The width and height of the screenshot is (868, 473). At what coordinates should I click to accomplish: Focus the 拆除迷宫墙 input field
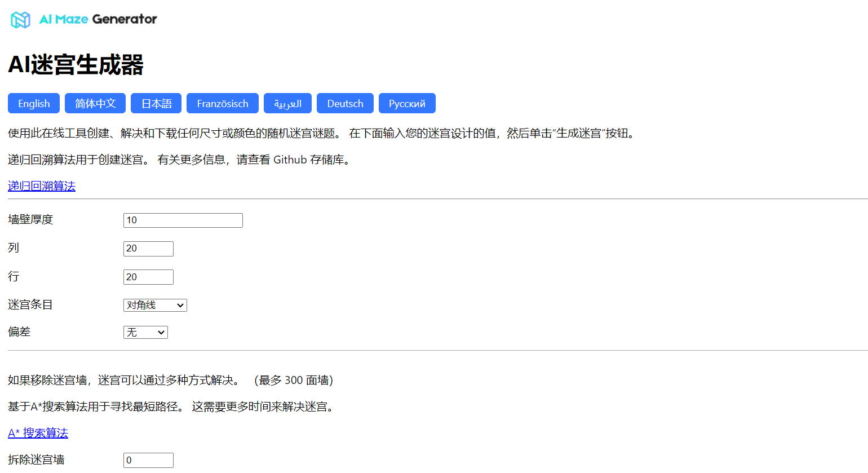tap(148, 460)
